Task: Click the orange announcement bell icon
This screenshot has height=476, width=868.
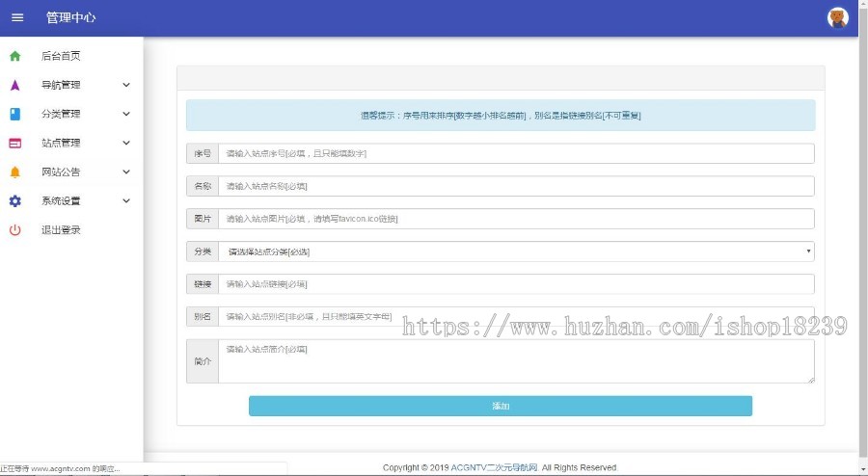Action: 14,172
